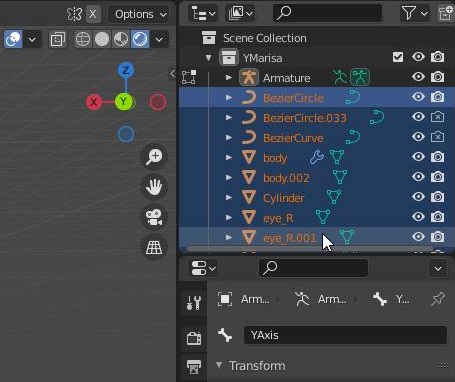Click Cylinder mesh data icon
Viewport: 455px width, 382px height.
(334, 197)
